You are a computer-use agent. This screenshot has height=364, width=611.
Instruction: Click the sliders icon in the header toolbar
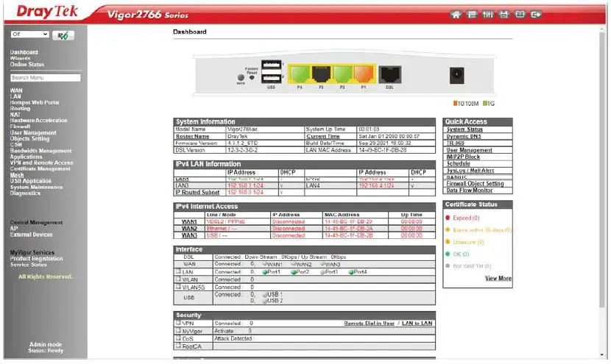487,15
